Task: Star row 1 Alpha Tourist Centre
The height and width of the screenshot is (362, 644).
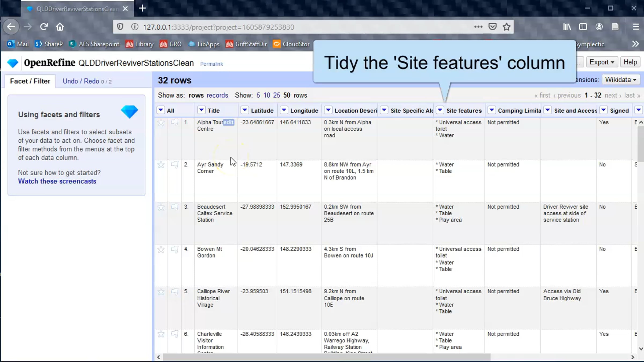Action: coord(161,123)
